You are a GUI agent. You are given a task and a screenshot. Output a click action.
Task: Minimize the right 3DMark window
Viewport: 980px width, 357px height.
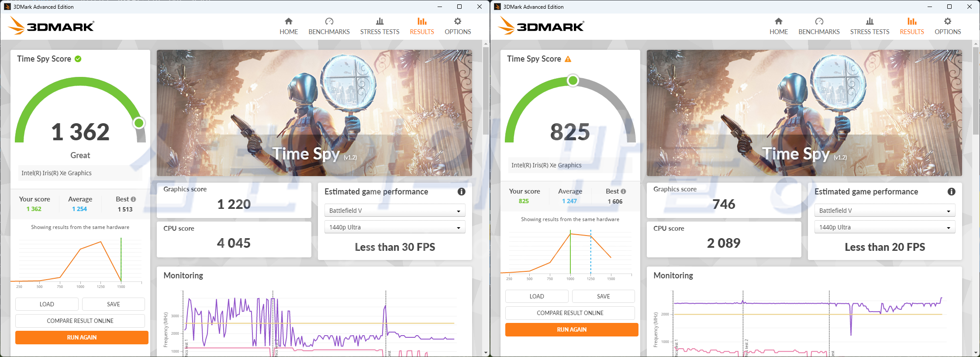point(929,7)
